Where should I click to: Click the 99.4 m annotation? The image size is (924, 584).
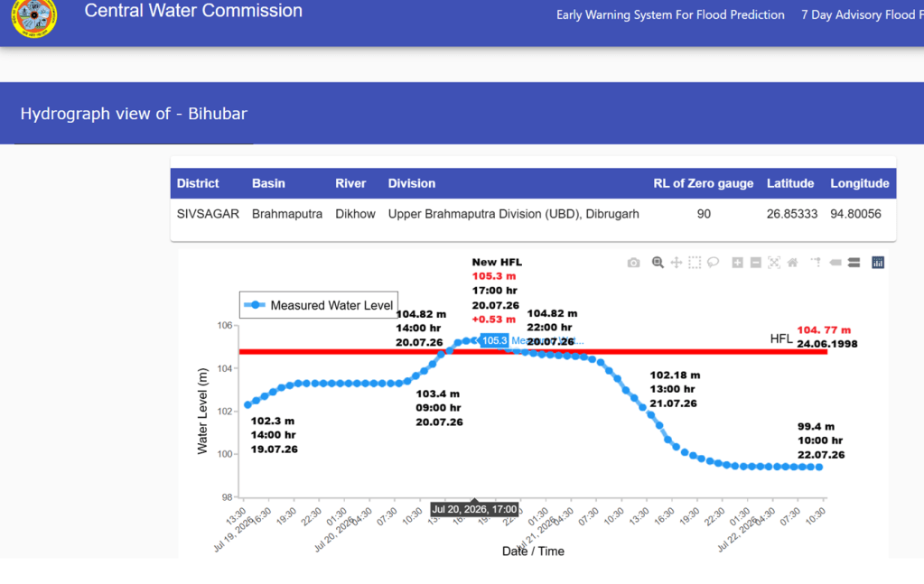tap(817, 426)
